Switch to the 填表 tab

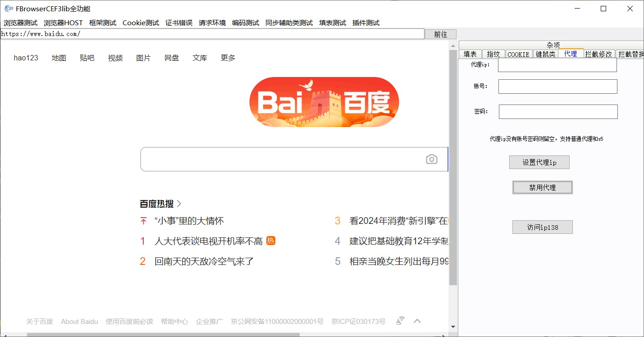tap(470, 54)
